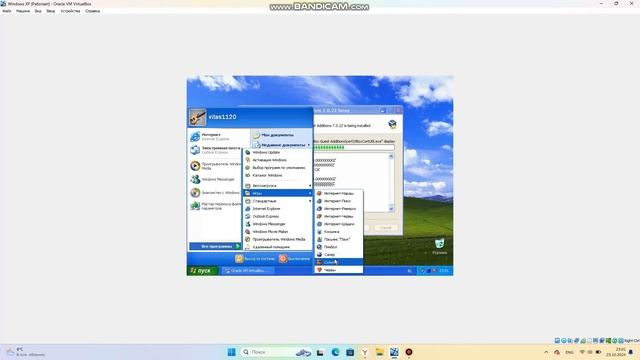Click Windows 11 Start button on host taskbar

(x=231, y=352)
